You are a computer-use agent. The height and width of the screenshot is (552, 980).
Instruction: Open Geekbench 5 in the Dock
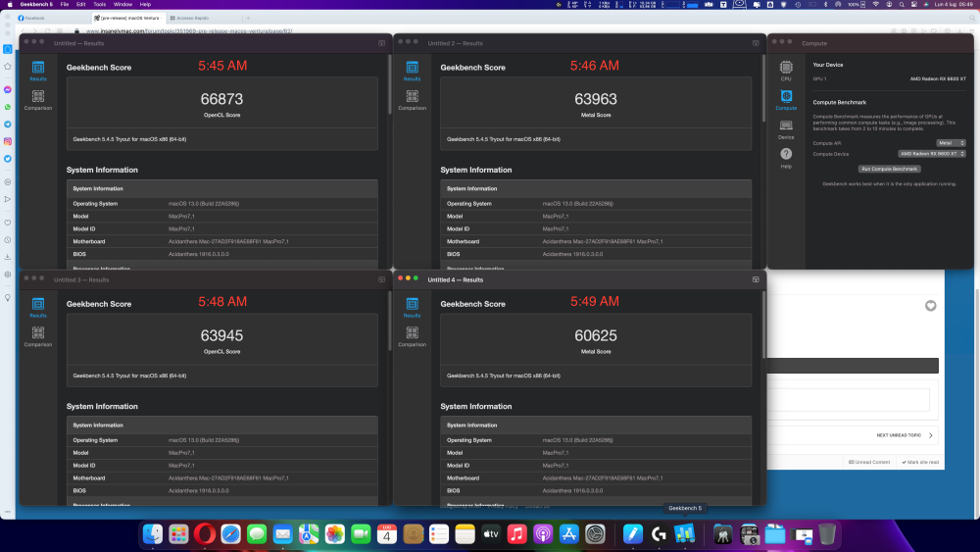click(684, 534)
